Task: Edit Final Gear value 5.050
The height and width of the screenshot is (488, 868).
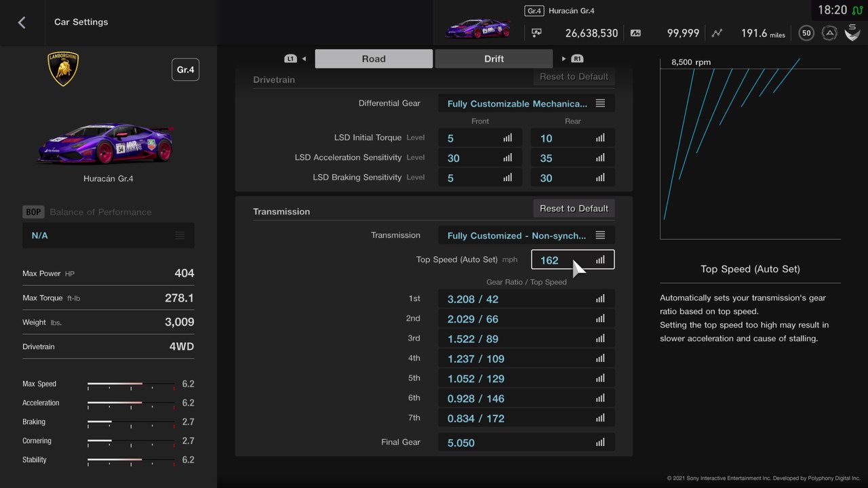Action: pos(526,443)
